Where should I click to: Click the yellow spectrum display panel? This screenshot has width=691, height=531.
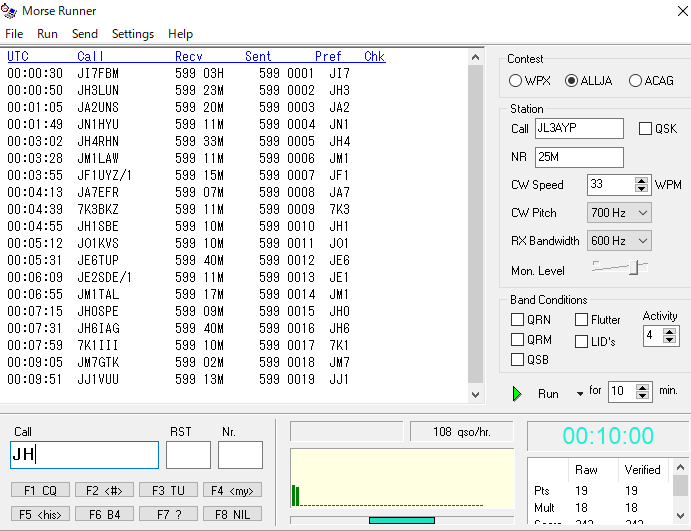click(402, 479)
